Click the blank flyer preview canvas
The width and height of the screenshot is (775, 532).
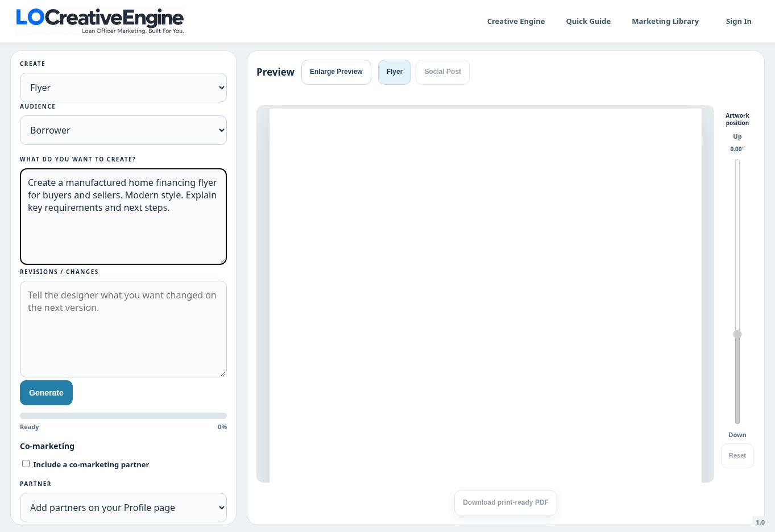(x=486, y=296)
